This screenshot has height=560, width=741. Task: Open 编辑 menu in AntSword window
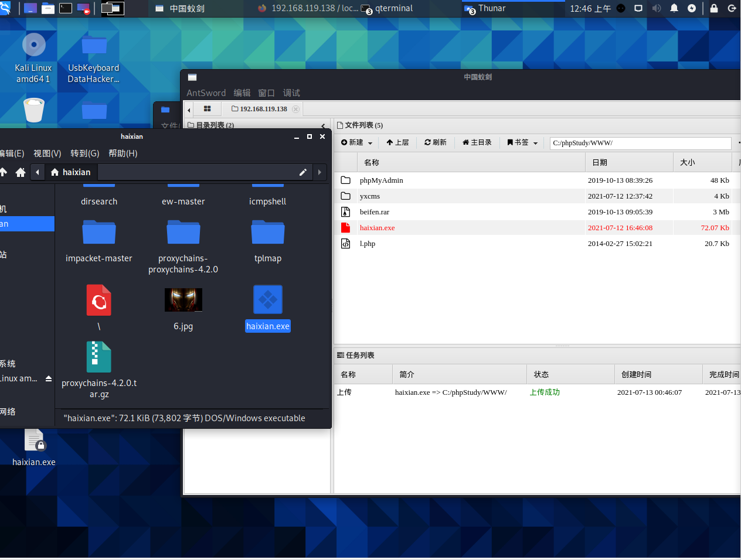tap(242, 93)
